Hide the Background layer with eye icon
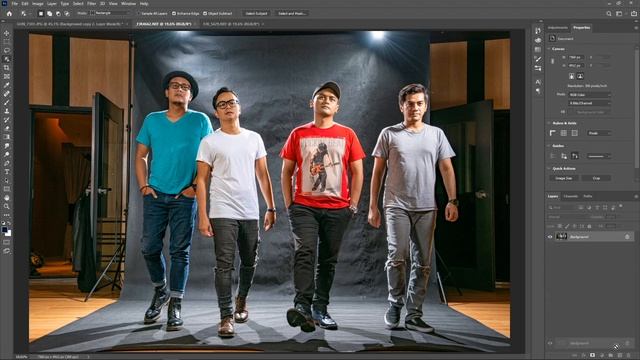640x360 pixels. click(550, 237)
